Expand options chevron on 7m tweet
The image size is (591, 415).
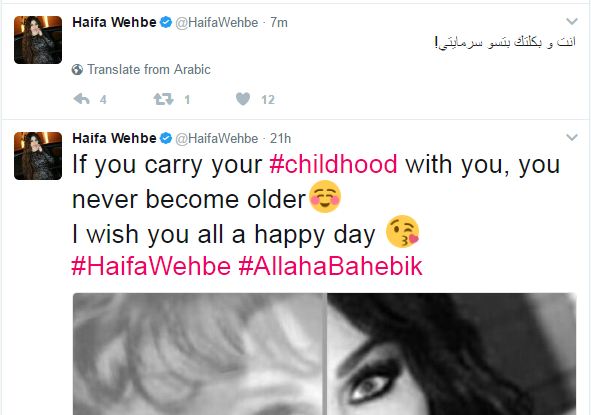click(x=572, y=21)
